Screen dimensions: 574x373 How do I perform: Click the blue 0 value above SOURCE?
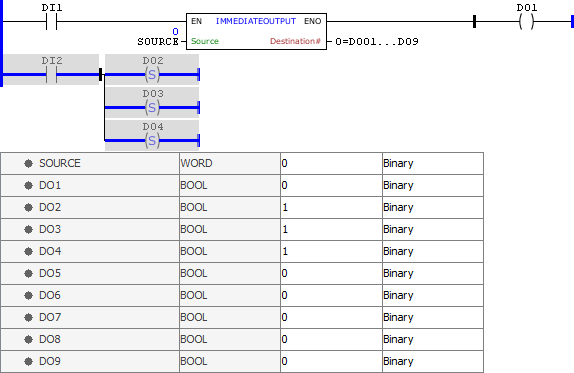tap(175, 32)
